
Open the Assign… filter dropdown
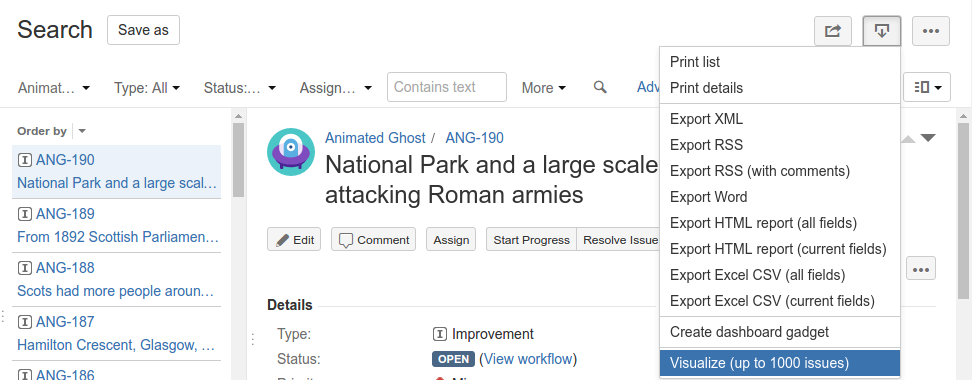pos(335,88)
